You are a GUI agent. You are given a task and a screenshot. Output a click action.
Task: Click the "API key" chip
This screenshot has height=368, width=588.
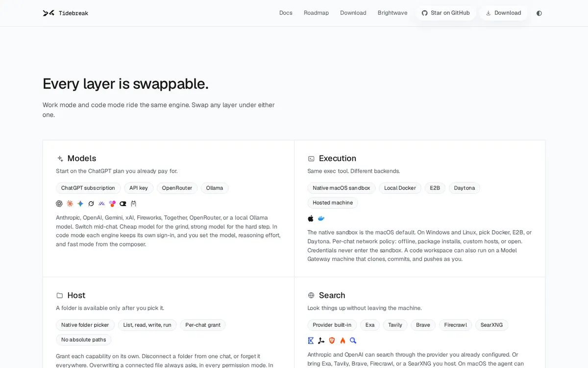pos(139,188)
